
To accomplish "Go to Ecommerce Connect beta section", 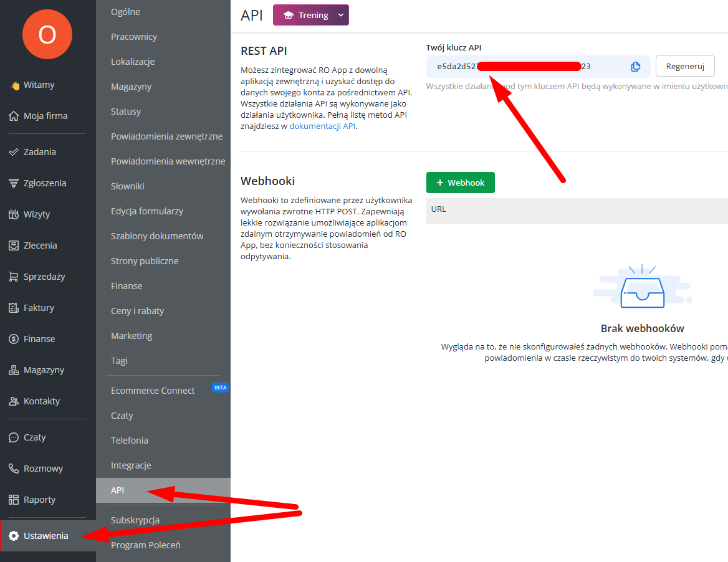I will (153, 391).
